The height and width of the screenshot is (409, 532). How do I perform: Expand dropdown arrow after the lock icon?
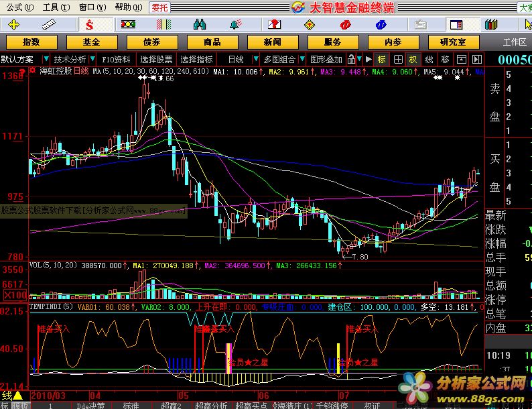[359, 59]
